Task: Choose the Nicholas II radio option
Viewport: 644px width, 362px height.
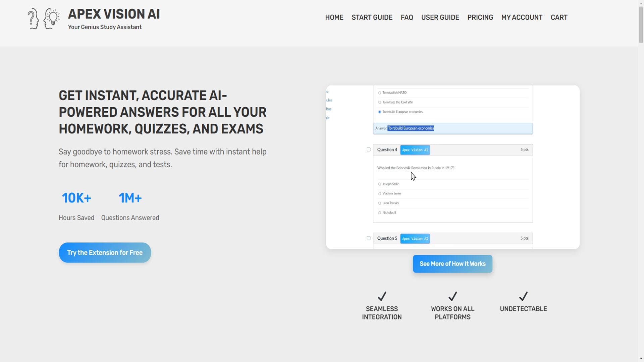Action: tap(380, 213)
